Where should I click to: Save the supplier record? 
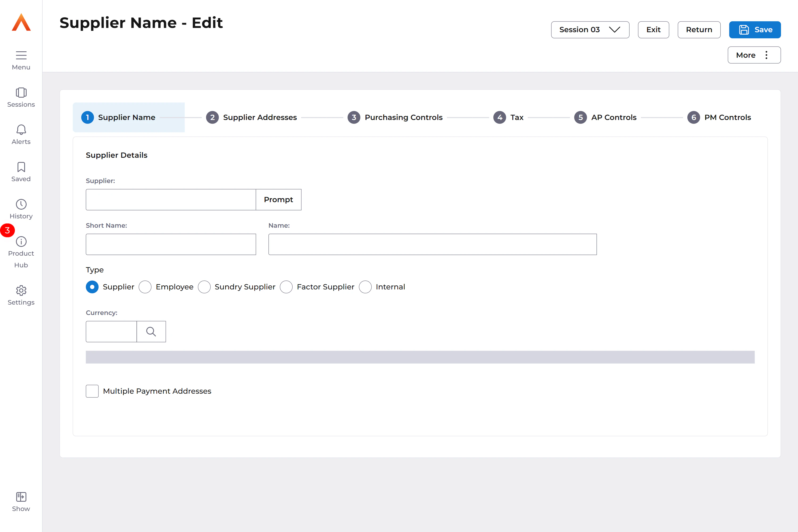click(755, 30)
